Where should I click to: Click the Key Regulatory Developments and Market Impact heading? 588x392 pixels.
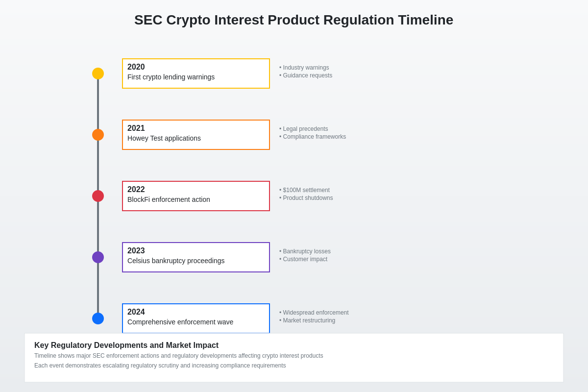126,345
